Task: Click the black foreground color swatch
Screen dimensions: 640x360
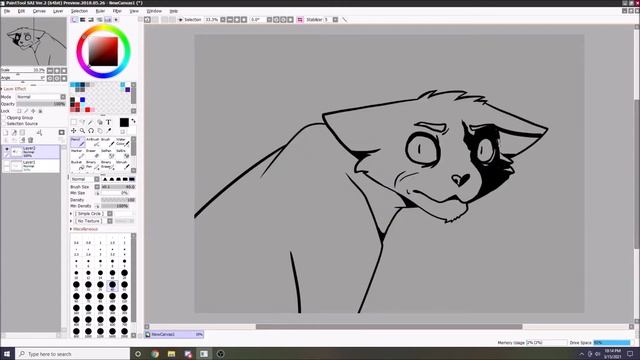Action: tap(124, 122)
